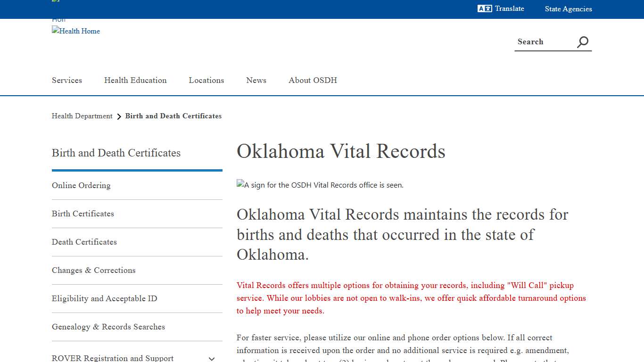Viewport: 644px width, 362px height.
Task: Click the State Agencies link
Action: pyautogui.click(x=568, y=9)
